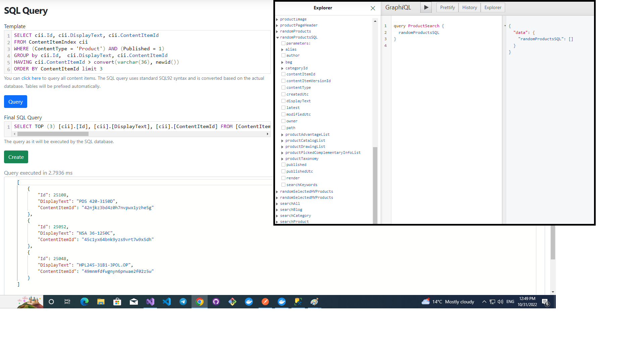Screen dimensions: 644x362
Task: Open the SQL Server tools icon on the taskbar
Action: (x=298, y=302)
